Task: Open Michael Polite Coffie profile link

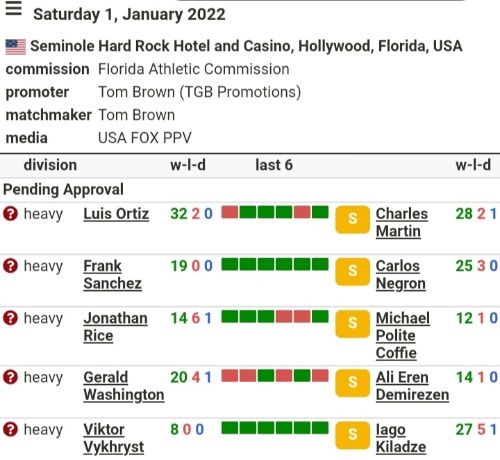Action: tap(403, 335)
